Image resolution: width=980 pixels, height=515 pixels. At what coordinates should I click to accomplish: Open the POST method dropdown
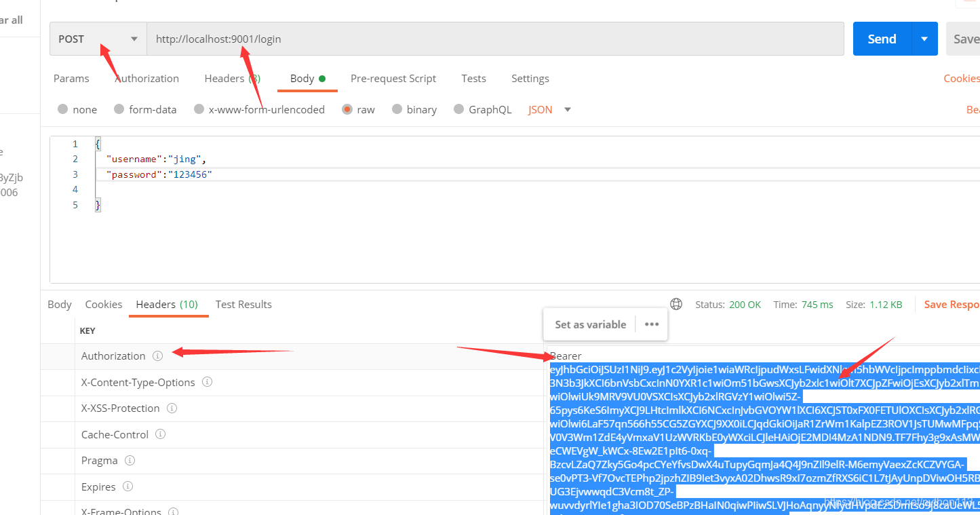[98, 39]
